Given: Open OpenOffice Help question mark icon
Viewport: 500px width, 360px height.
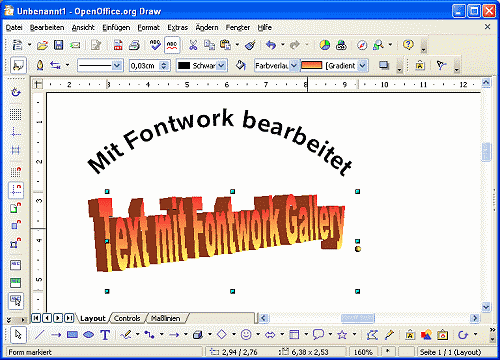Looking at the screenshot, I should 408,45.
